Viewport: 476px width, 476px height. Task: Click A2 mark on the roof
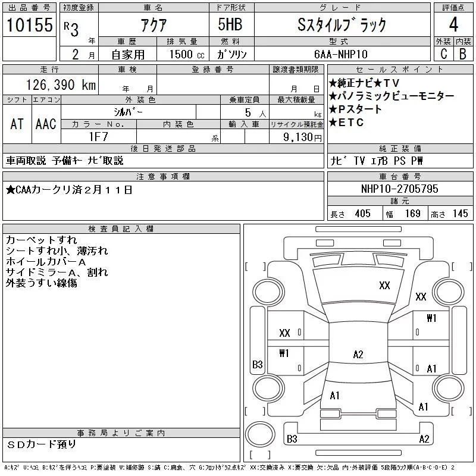point(358,354)
